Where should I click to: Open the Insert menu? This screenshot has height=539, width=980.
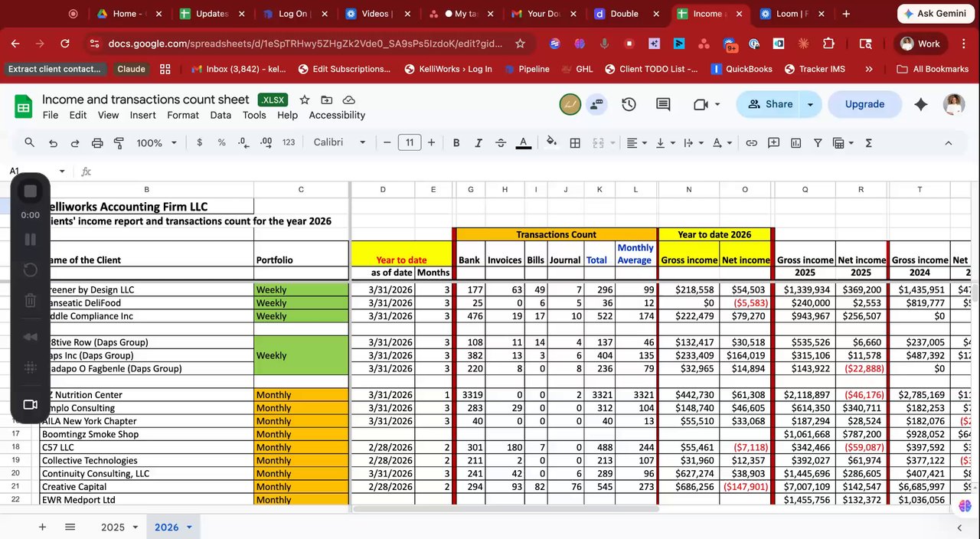pos(142,115)
